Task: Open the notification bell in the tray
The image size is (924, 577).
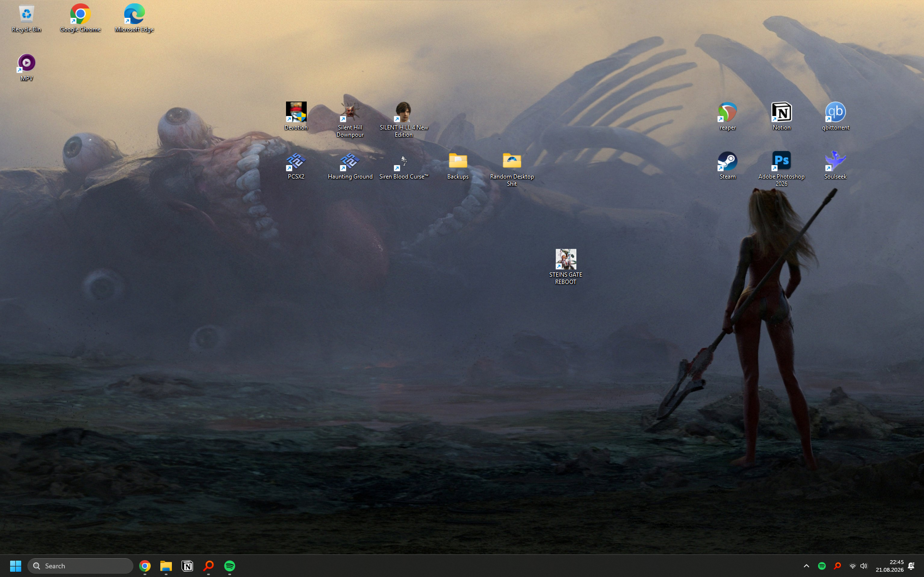Action: pyautogui.click(x=911, y=566)
